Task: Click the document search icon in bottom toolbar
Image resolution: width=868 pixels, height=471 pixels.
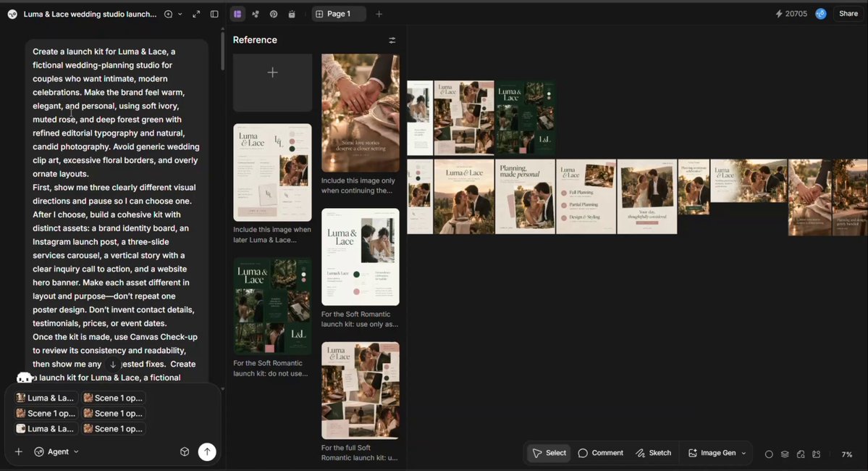Action: 801,454
